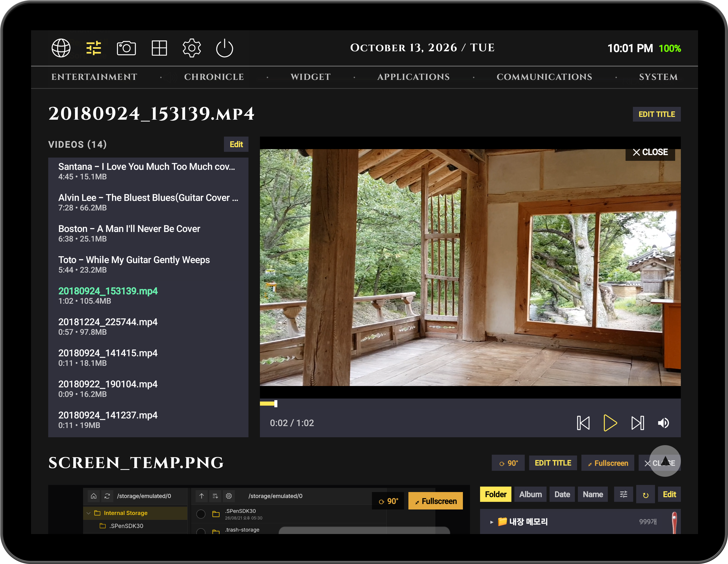Skip to previous video
The width and height of the screenshot is (728, 564).
click(x=583, y=423)
